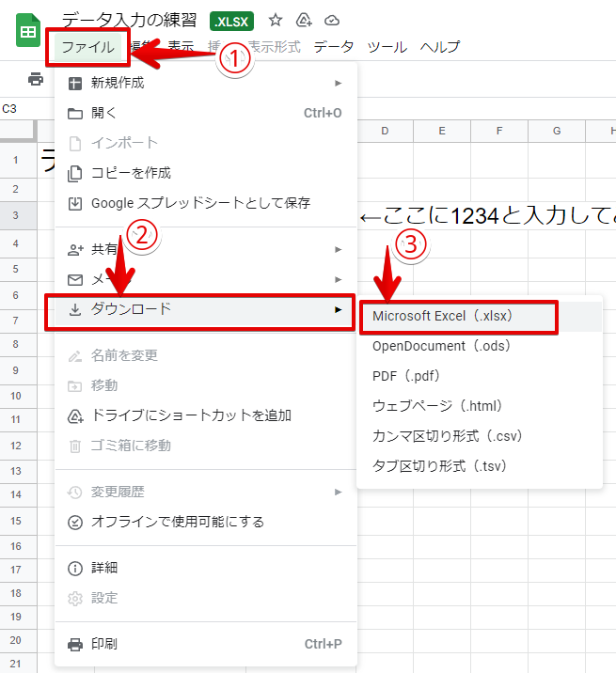The height and width of the screenshot is (673, 616).
Task: Open the Tools (ツール) menu
Action: coord(387,46)
